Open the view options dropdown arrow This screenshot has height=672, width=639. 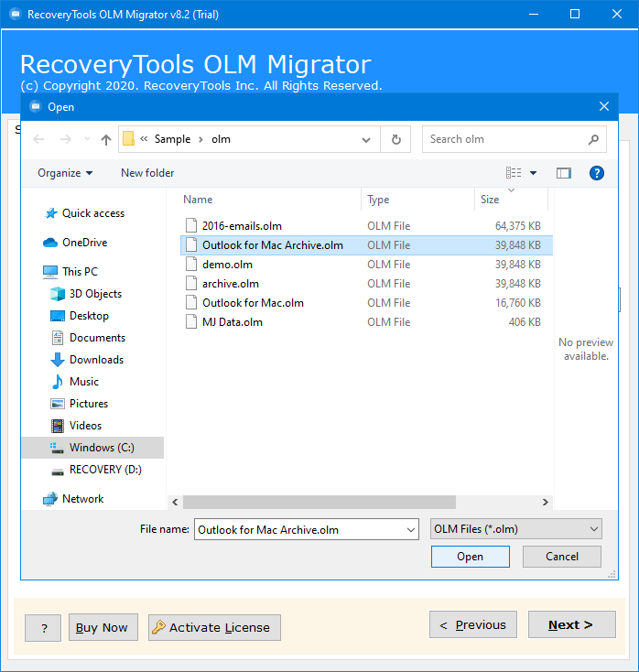click(533, 173)
